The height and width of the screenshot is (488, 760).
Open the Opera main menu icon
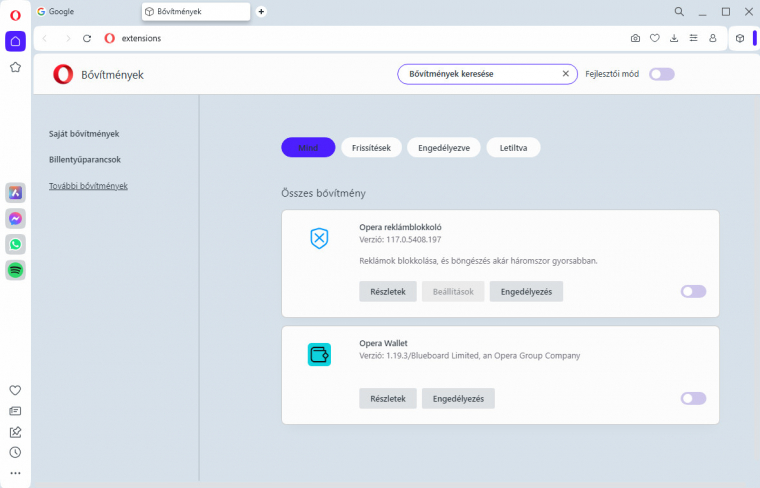click(15, 16)
